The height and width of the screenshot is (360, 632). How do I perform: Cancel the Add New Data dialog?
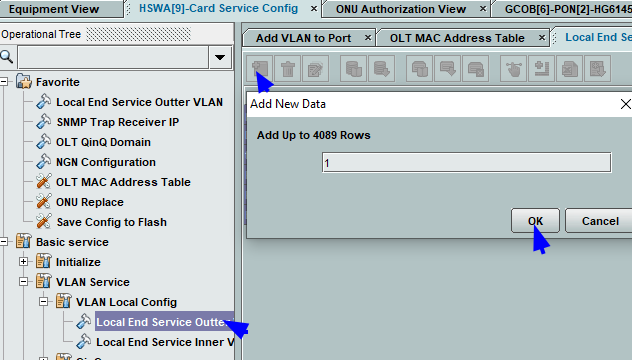tap(600, 221)
